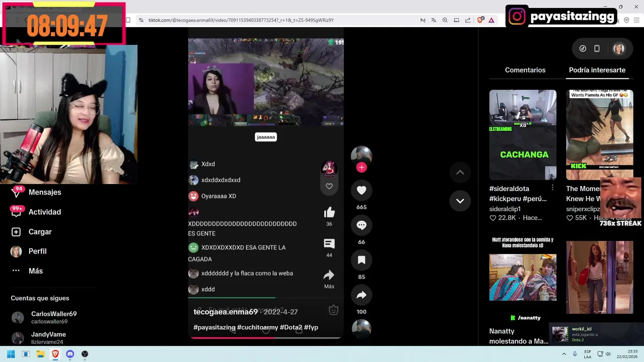Click the phone app icon in the top right
This screenshot has width=644, height=362.
point(597,49)
